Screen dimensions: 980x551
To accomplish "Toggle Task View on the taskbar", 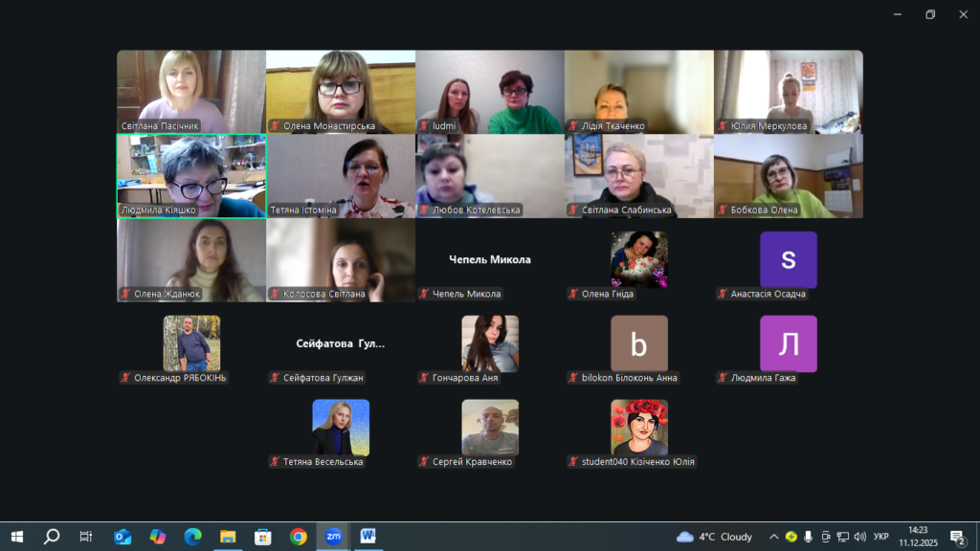I will [86, 537].
